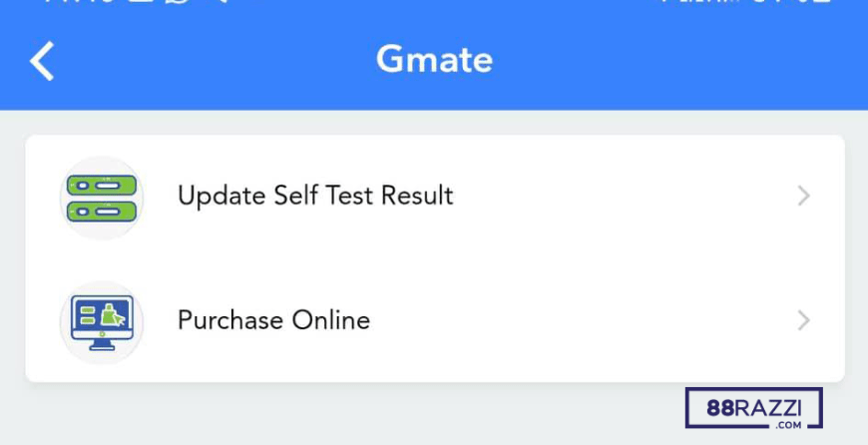This screenshot has width=868, height=445.
Task: Tap the green test strip icon
Action: coord(102,198)
